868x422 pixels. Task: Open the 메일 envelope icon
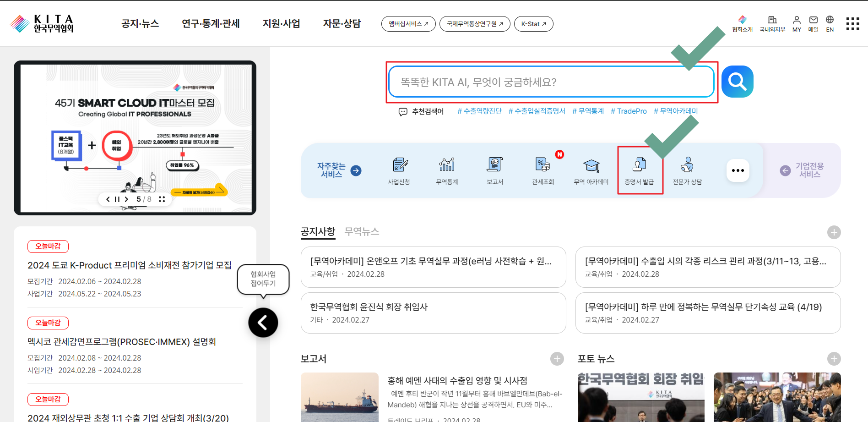point(813,24)
